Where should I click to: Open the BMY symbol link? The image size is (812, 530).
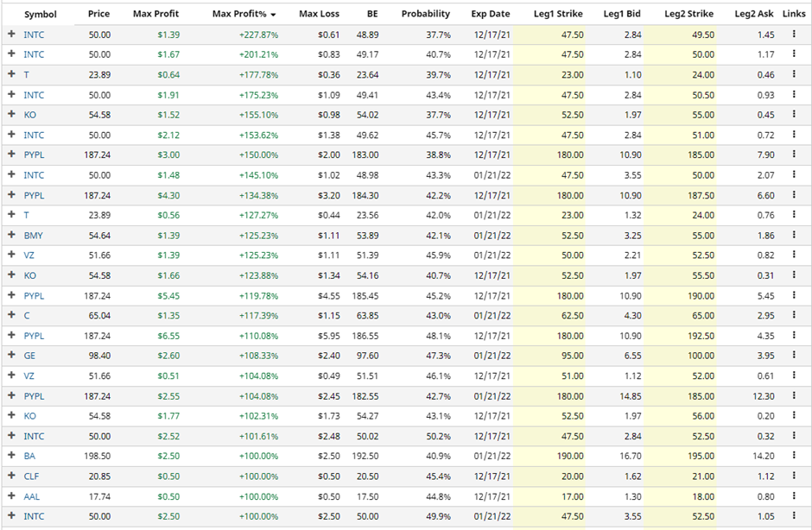[33, 235]
